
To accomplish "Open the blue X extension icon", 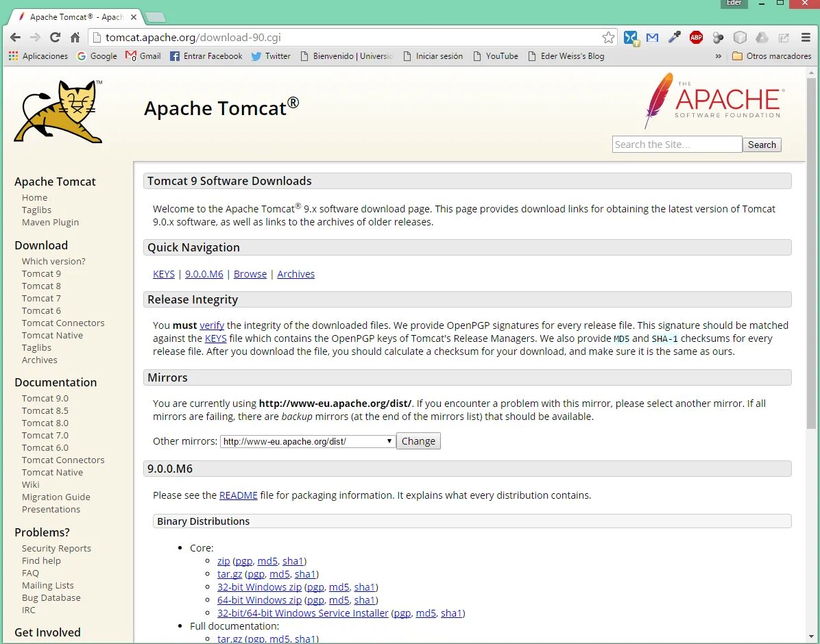I will (631, 38).
